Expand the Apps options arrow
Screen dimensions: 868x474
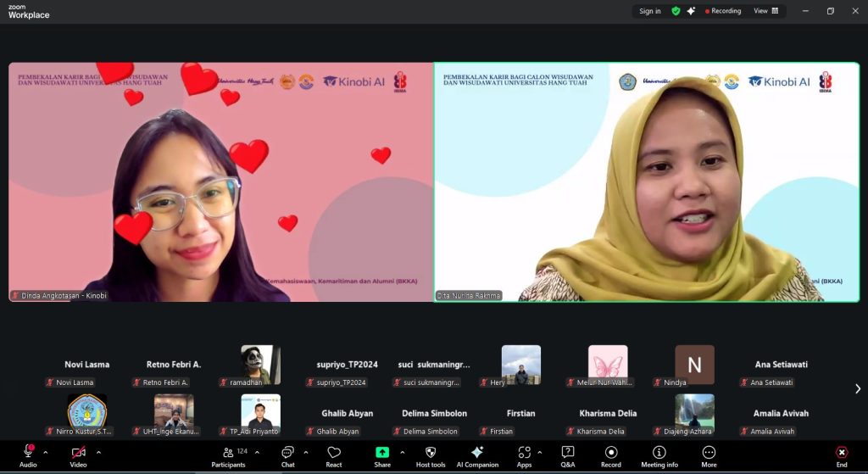coord(542,452)
